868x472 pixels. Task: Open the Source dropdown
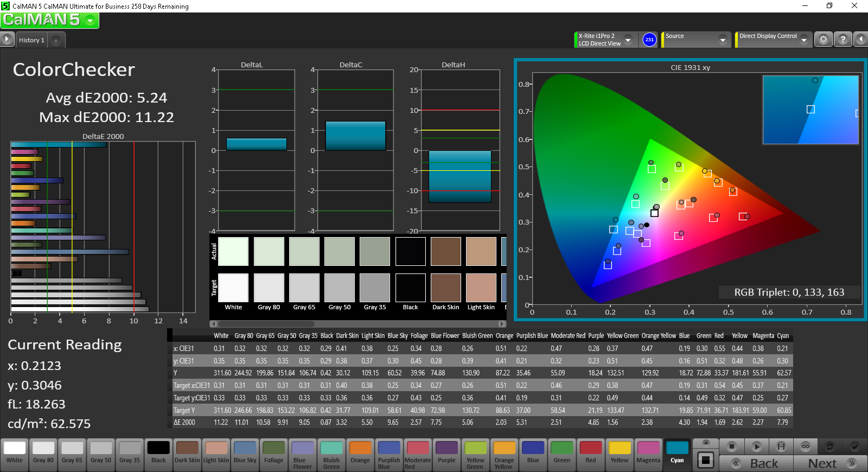[697, 40]
